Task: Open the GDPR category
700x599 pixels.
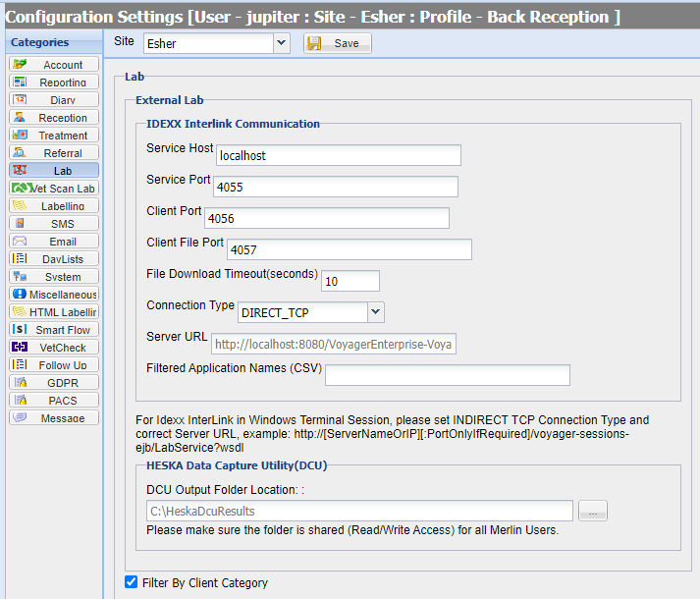Action: point(54,382)
